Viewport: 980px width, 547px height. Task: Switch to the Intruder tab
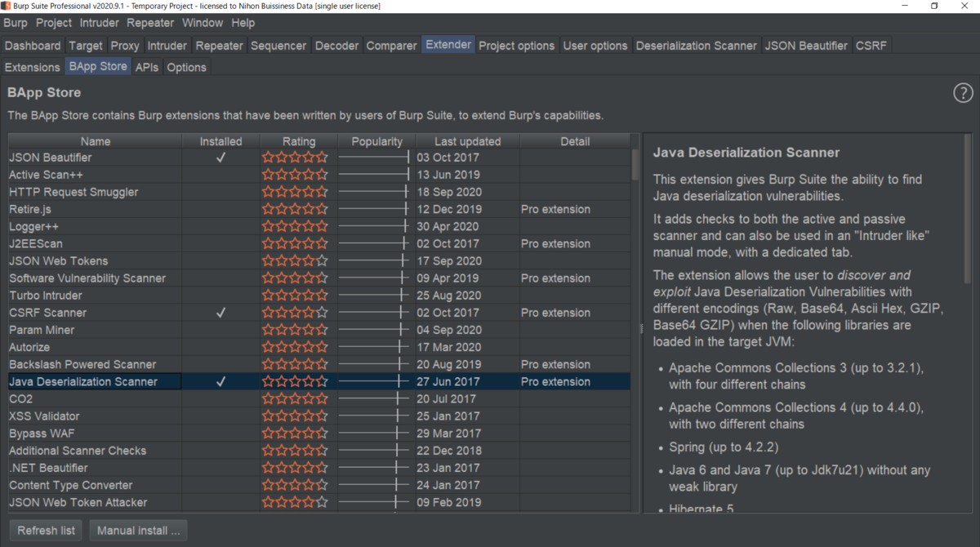tap(167, 46)
